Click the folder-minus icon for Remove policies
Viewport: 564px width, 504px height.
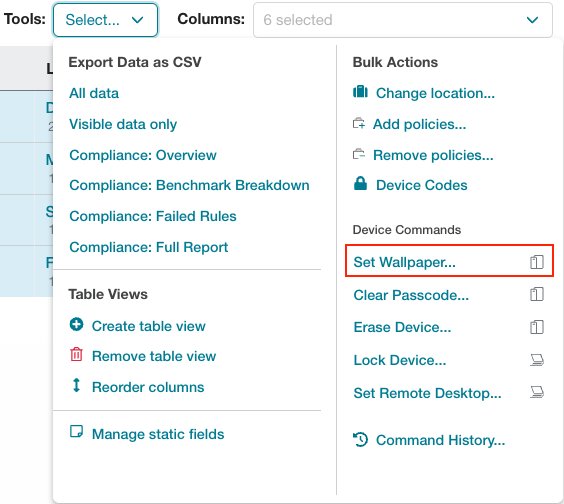point(359,154)
